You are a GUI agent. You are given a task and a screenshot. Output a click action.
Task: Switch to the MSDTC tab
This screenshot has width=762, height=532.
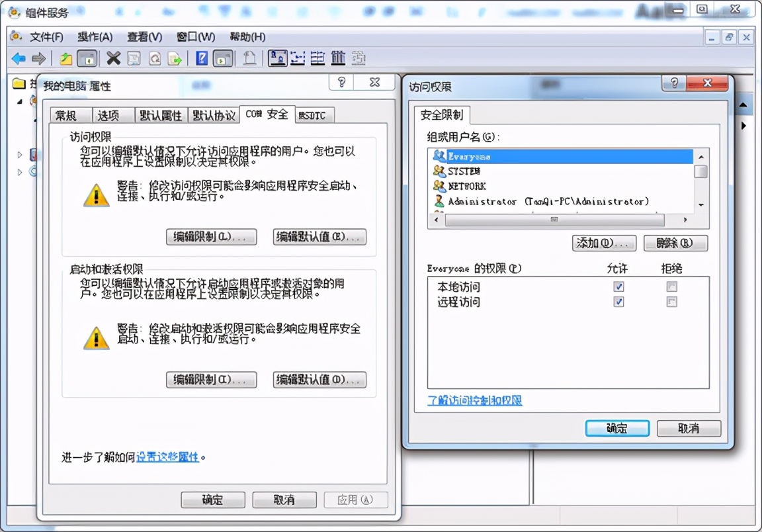313,114
